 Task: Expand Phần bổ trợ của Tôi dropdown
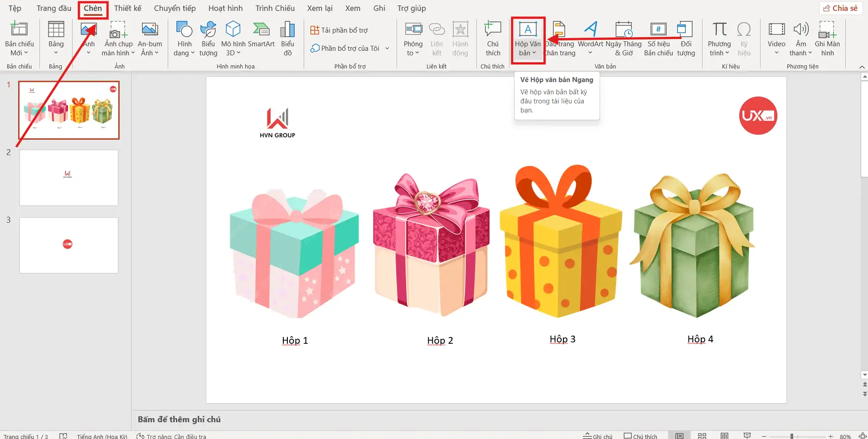(387, 49)
